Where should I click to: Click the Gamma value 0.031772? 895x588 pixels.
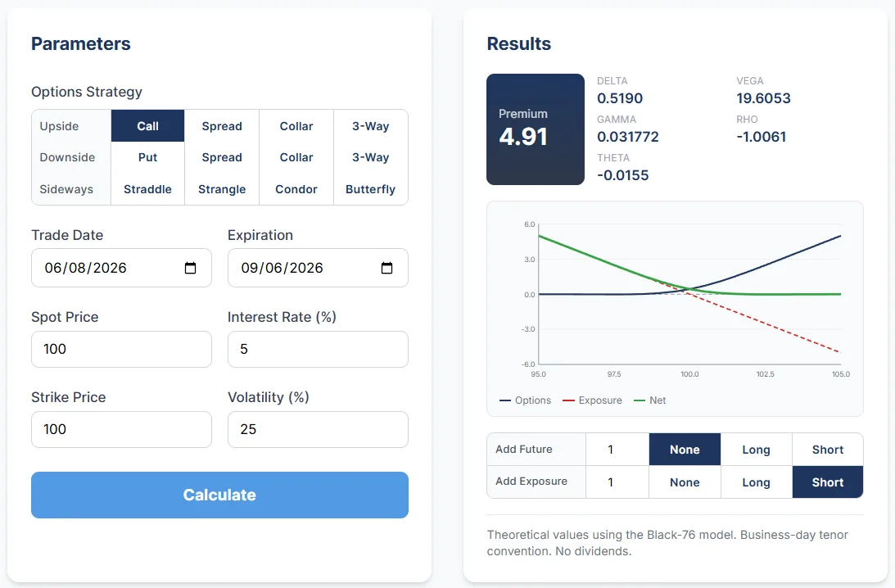[x=628, y=137]
